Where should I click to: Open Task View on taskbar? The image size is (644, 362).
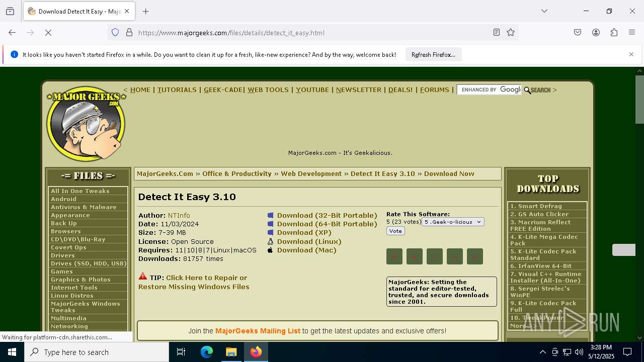(181, 352)
